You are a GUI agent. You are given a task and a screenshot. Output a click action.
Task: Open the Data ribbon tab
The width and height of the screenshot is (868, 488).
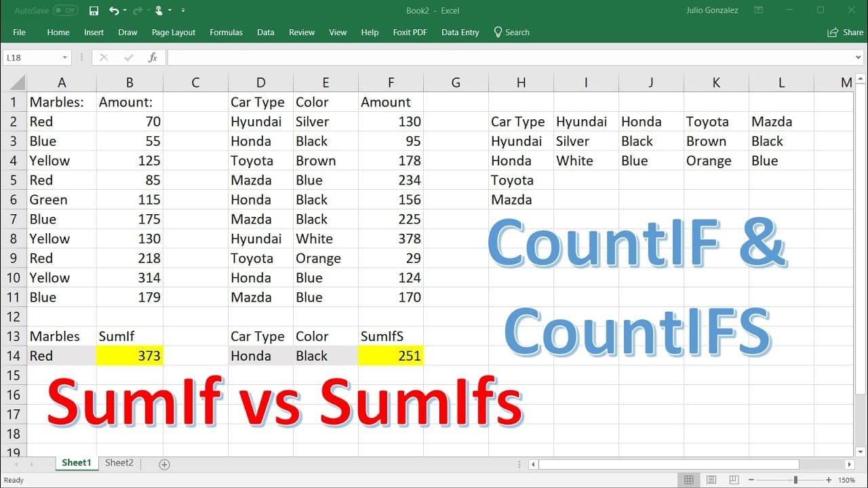[266, 33]
